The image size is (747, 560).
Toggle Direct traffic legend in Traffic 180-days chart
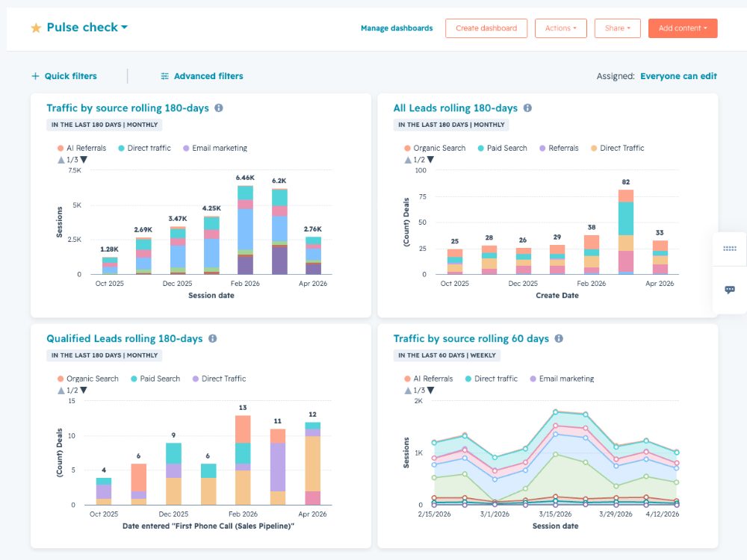tap(144, 148)
